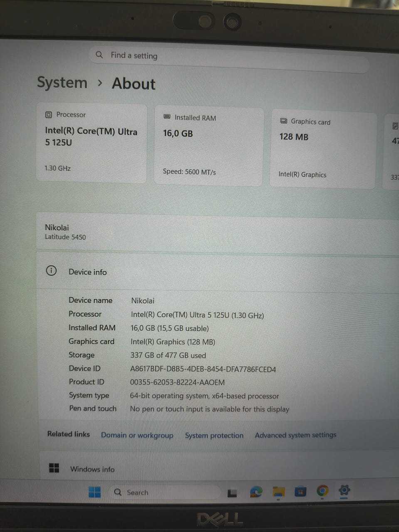Select the 64-bit operating system text
The width and height of the screenshot is (399, 532).
[204, 396]
